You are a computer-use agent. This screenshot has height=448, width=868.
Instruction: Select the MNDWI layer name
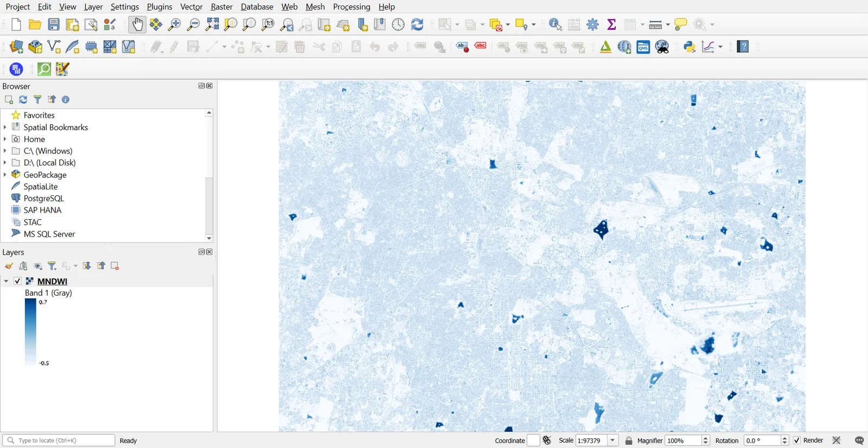(52, 281)
